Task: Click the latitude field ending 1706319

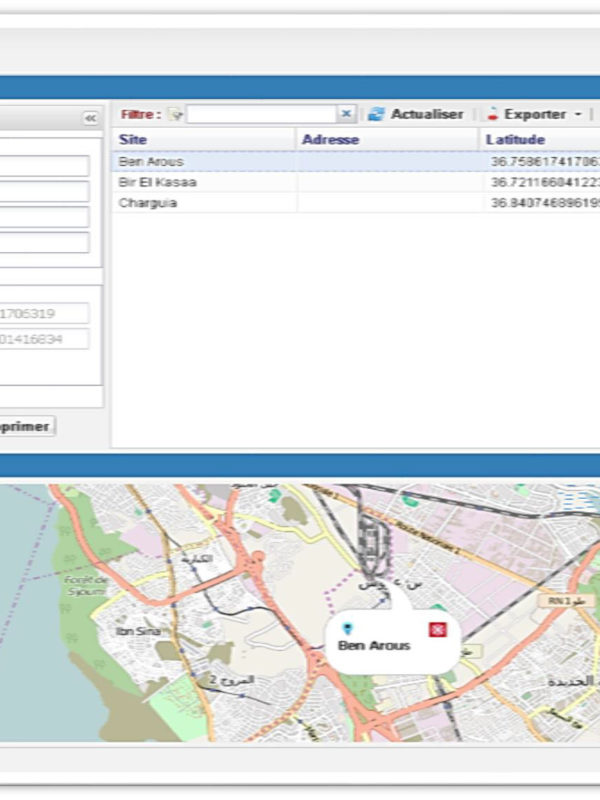Action: tap(45, 314)
